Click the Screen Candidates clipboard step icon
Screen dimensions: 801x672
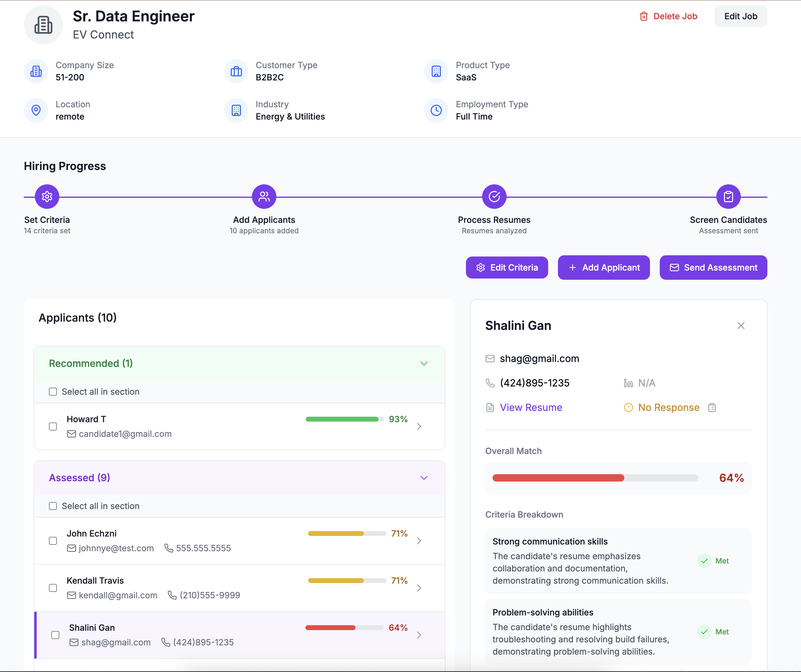click(728, 197)
